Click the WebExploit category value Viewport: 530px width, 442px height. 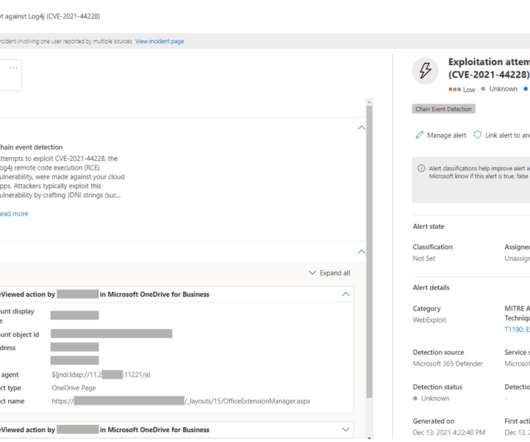point(429,320)
